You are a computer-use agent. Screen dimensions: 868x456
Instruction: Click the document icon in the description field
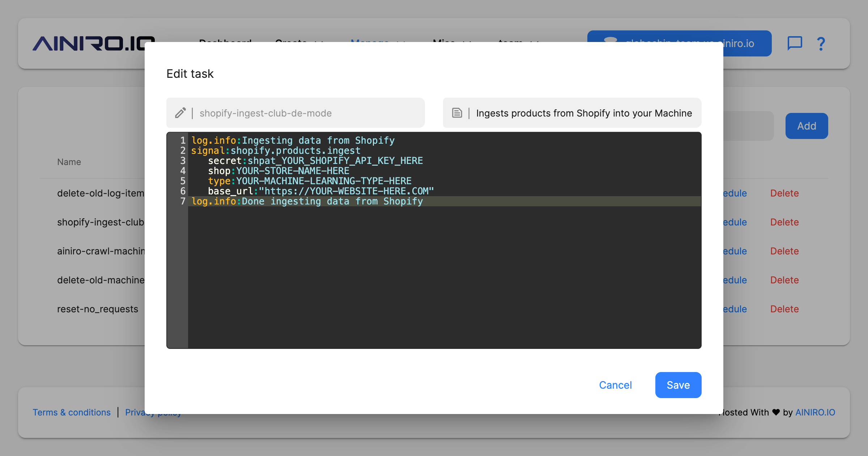tap(457, 113)
